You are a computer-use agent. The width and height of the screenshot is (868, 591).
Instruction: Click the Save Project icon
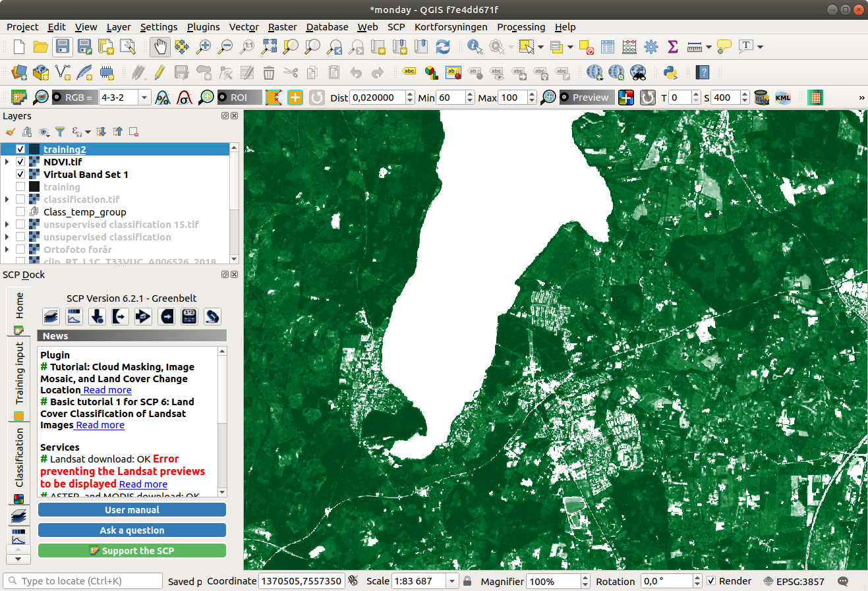[62, 46]
